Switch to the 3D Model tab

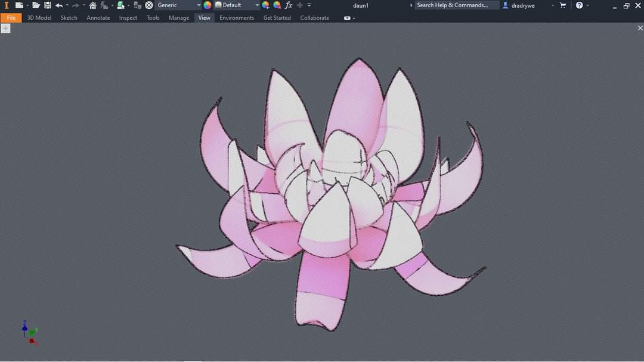pos(39,18)
